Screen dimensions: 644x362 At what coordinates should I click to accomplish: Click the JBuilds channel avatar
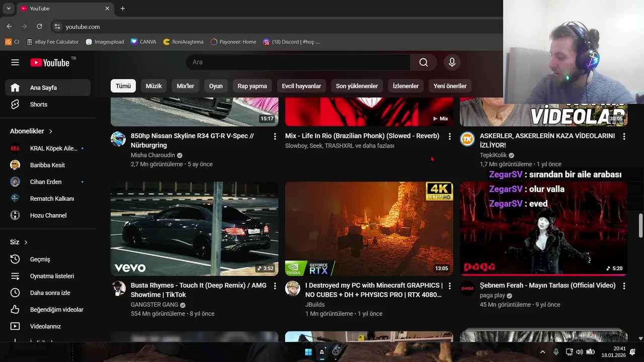coord(293,289)
